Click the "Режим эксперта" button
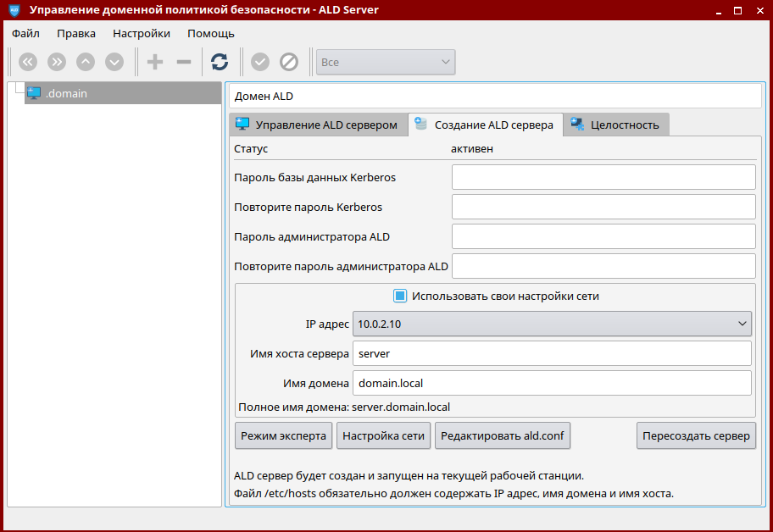The height and width of the screenshot is (532, 773). pyautogui.click(x=283, y=436)
